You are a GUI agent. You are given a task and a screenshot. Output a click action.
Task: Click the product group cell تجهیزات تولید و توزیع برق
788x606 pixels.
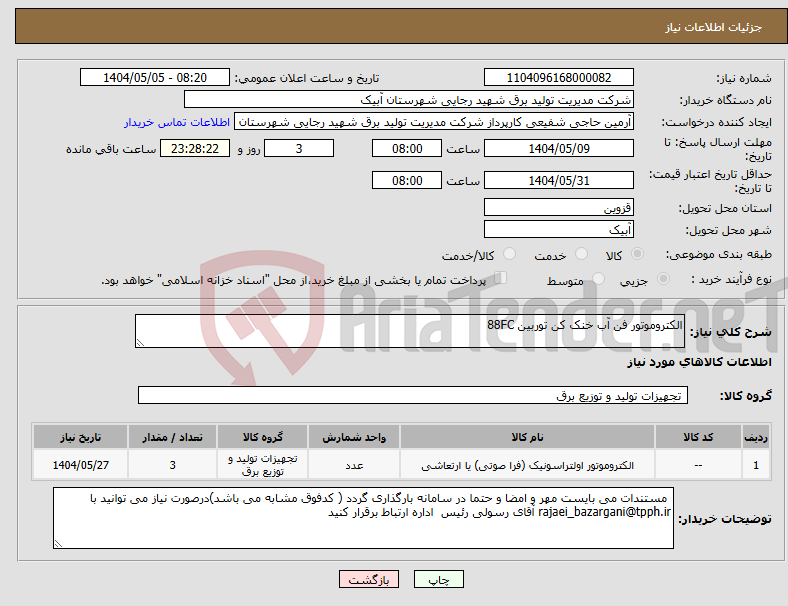pos(262,465)
